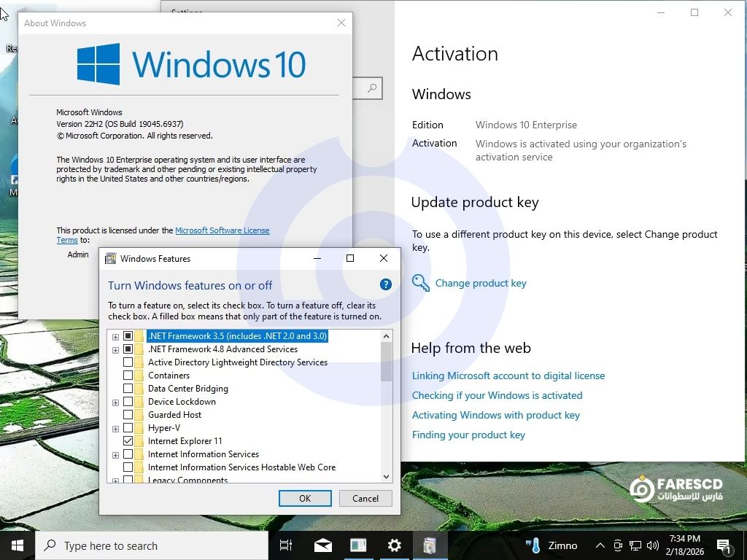Uncheck the Internet Explorer 11 checkbox

tap(128, 441)
